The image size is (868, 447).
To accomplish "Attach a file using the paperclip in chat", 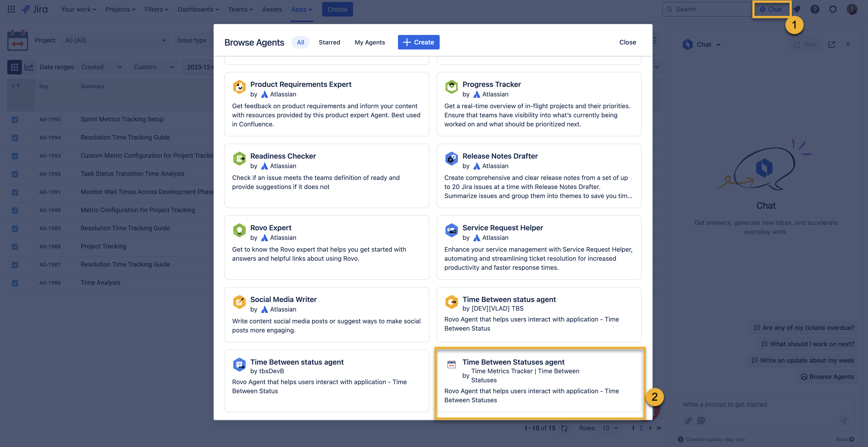I will (688, 420).
